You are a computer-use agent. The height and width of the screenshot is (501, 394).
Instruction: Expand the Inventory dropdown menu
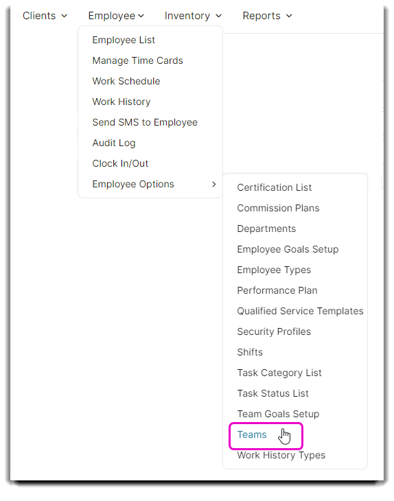tap(193, 16)
